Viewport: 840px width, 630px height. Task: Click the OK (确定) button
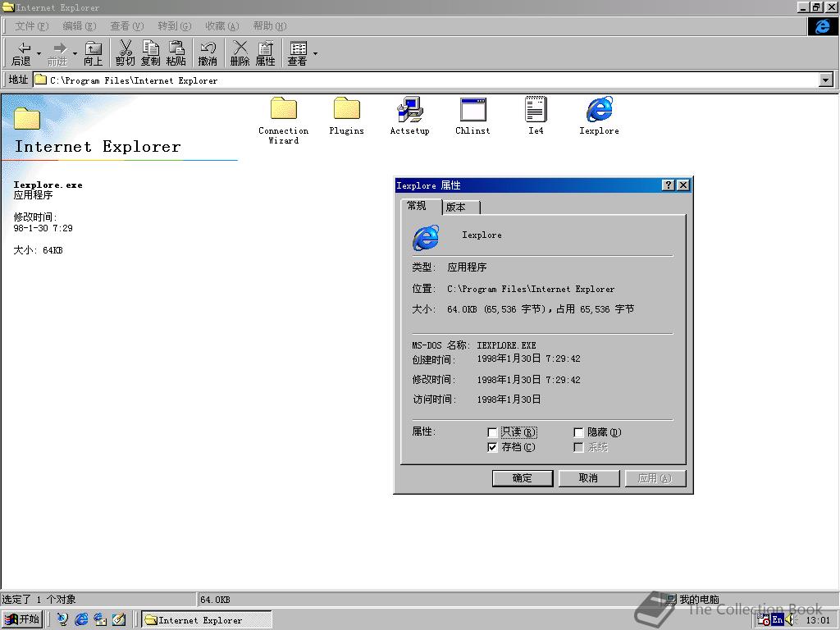point(523,478)
